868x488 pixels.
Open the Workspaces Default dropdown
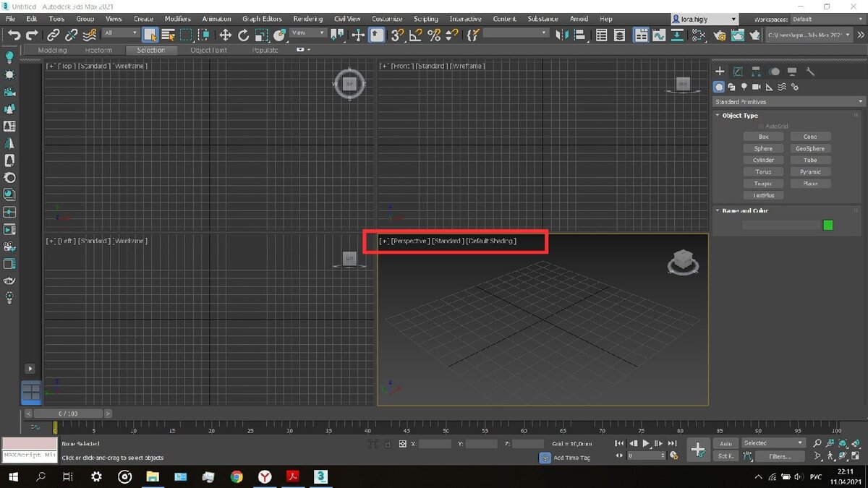(x=827, y=19)
